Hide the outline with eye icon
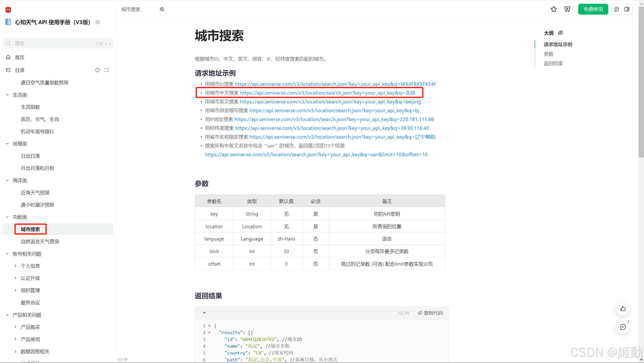The height and width of the screenshot is (363, 644). (x=560, y=33)
